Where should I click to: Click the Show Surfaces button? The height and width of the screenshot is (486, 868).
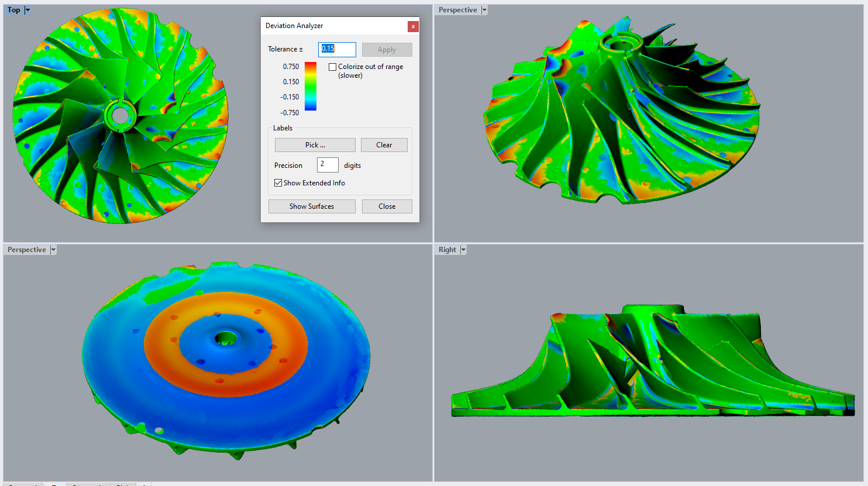tap(311, 206)
